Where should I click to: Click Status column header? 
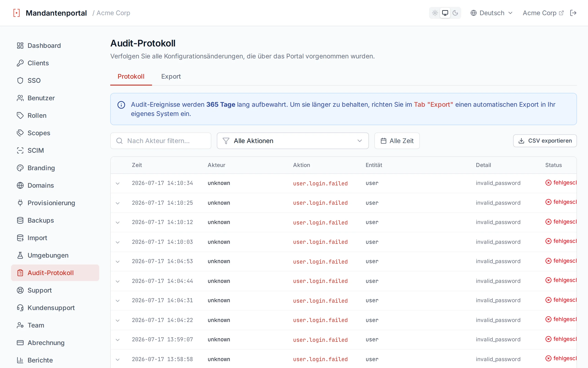pyautogui.click(x=553, y=165)
